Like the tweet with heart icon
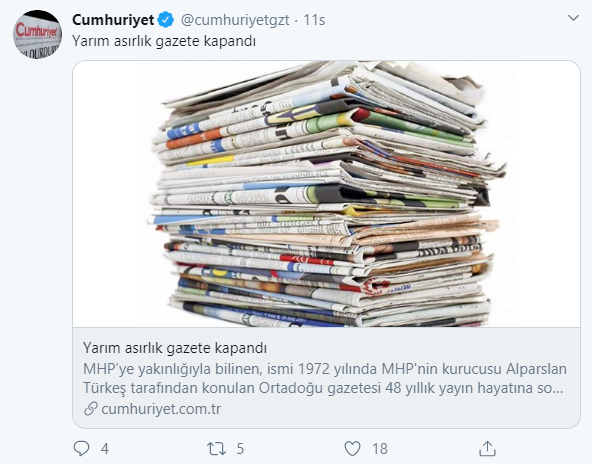Viewport: 592px width, 464px height. click(352, 449)
